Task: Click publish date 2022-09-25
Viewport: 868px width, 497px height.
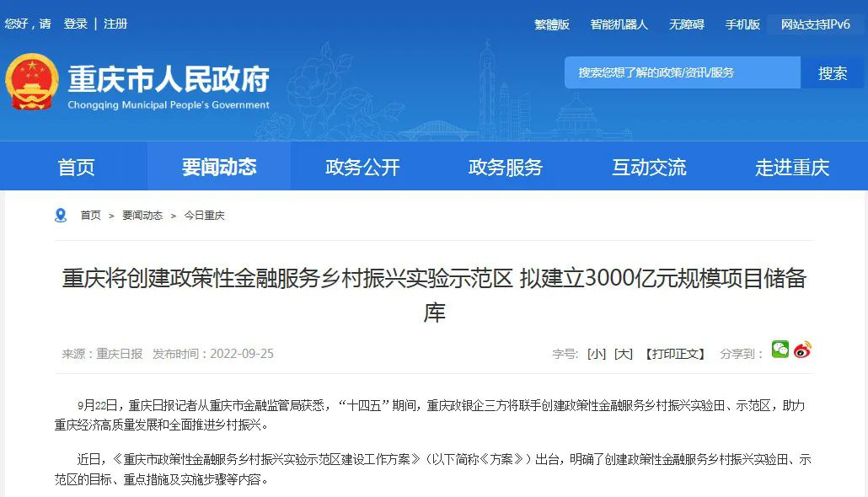Action: pyautogui.click(x=242, y=354)
